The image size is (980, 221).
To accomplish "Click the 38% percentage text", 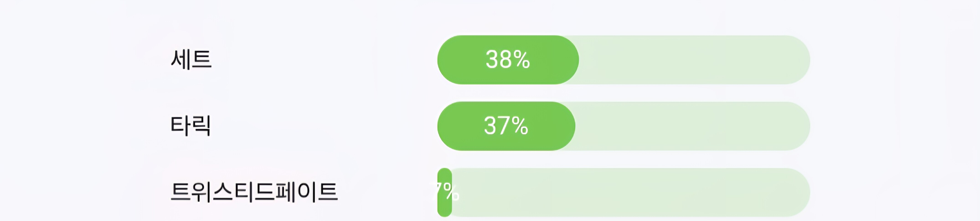I will click(508, 60).
